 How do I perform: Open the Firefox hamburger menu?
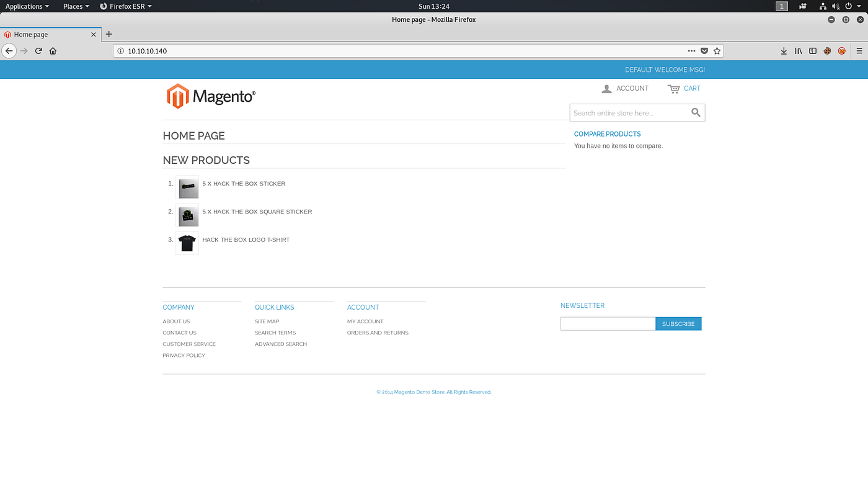point(859,51)
